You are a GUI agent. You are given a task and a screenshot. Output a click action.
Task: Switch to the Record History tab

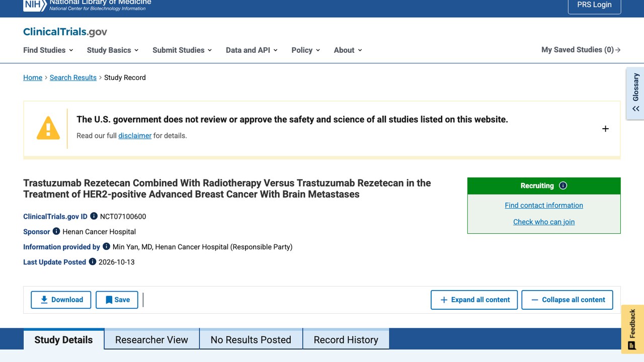click(346, 339)
